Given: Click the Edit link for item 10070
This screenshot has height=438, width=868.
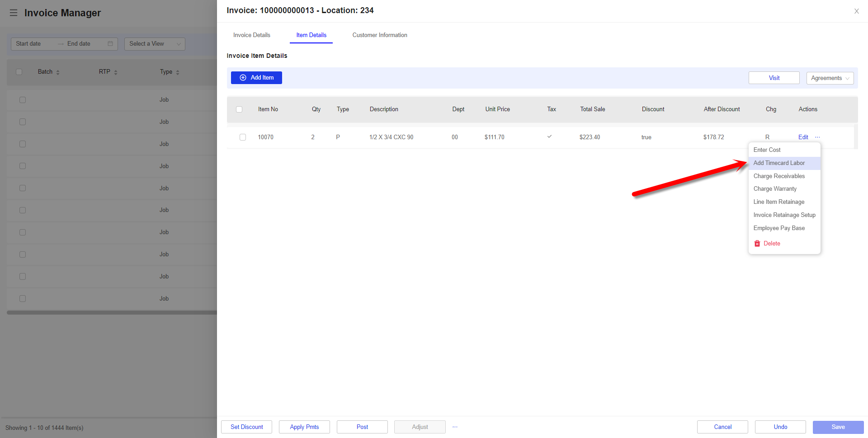Looking at the screenshot, I should (803, 137).
